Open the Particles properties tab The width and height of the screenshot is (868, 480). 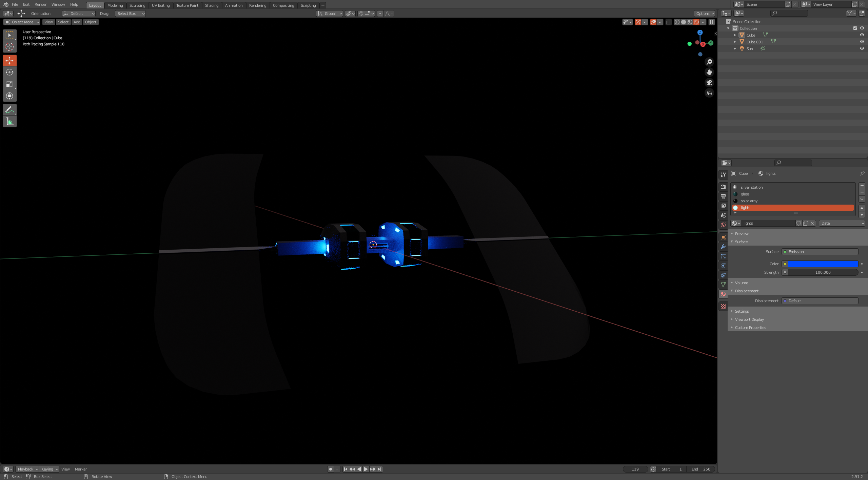[x=723, y=256]
